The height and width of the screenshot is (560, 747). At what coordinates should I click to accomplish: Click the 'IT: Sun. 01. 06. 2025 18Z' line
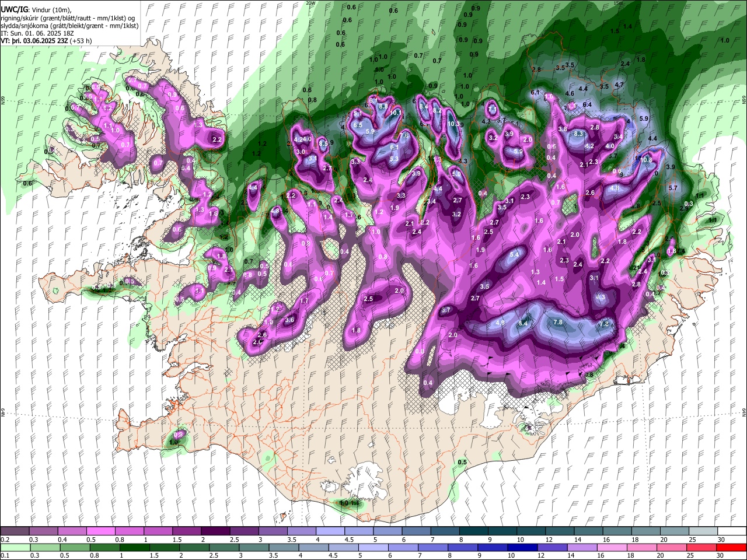tap(36, 34)
